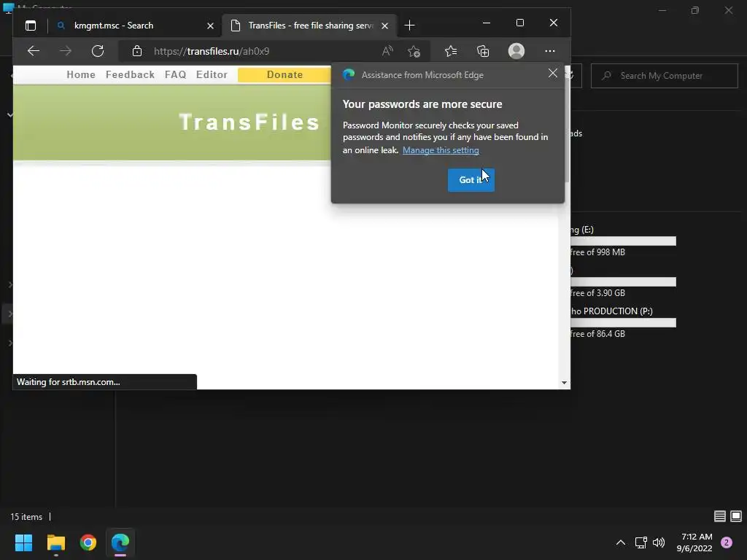The height and width of the screenshot is (560, 747).
Task: Select Microsoft Edge taskbar icon
Action: pos(120,542)
